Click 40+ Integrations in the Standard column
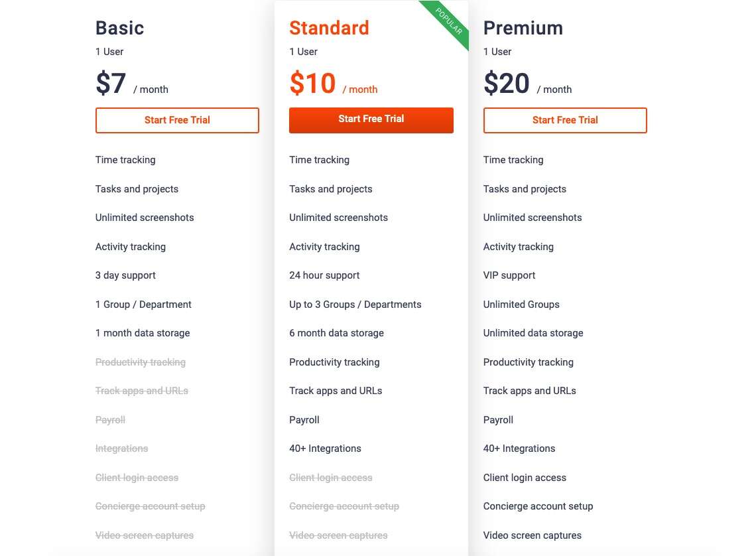Screen dimensions: 756x556 point(325,449)
